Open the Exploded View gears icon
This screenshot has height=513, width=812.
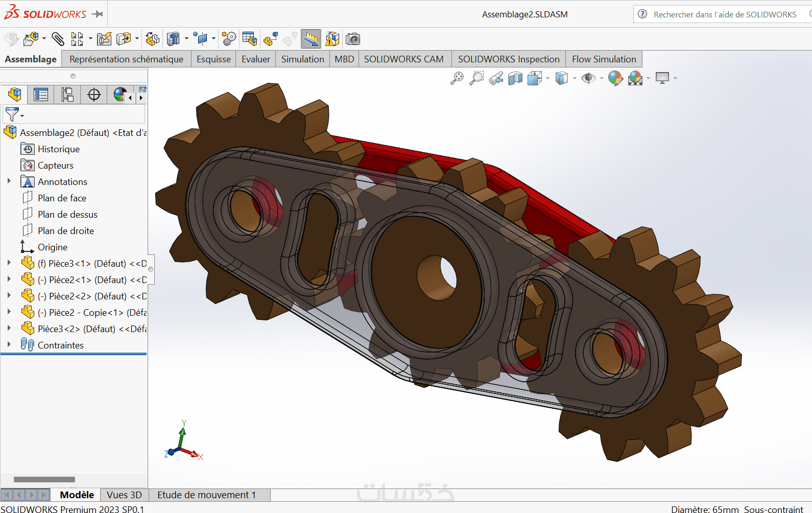point(229,39)
